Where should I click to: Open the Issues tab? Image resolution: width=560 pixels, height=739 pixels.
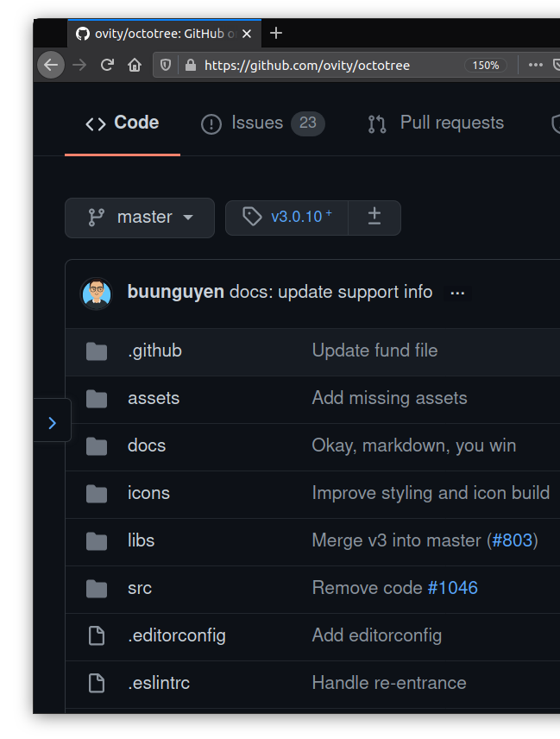pyautogui.click(x=263, y=123)
